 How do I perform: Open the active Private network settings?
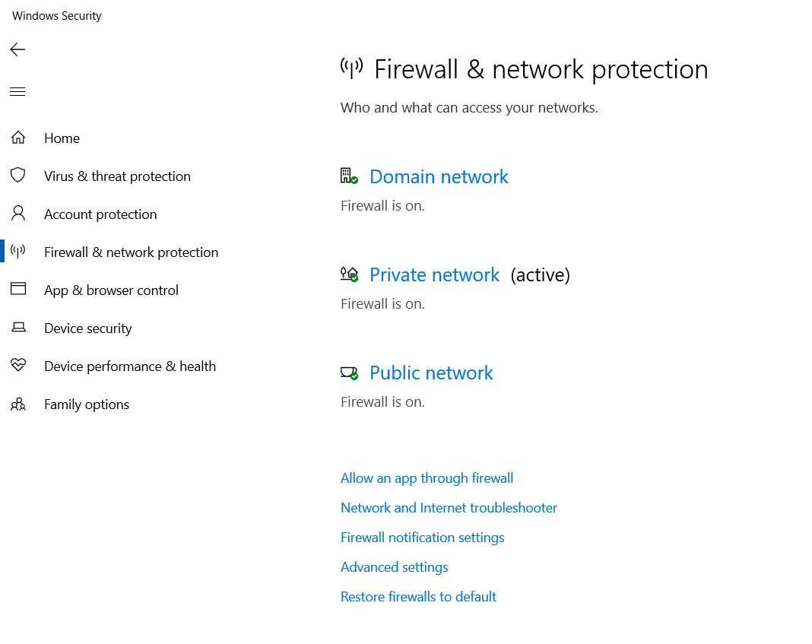pyautogui.click(x=434, y=274)
